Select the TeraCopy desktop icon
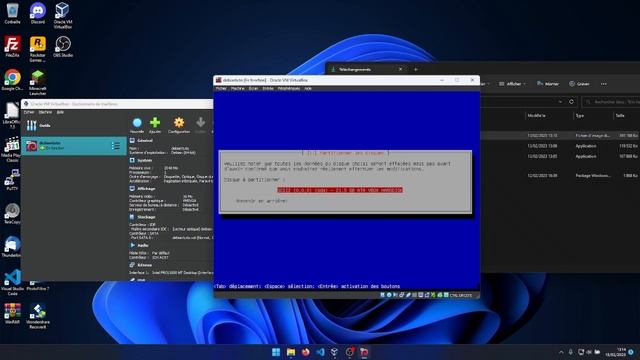 [x=12, y=214]
